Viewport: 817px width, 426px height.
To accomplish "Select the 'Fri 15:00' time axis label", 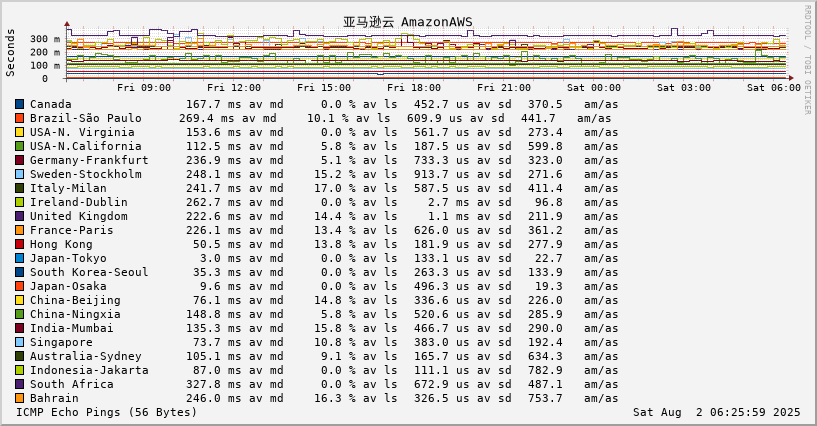I will pos(324,87).
